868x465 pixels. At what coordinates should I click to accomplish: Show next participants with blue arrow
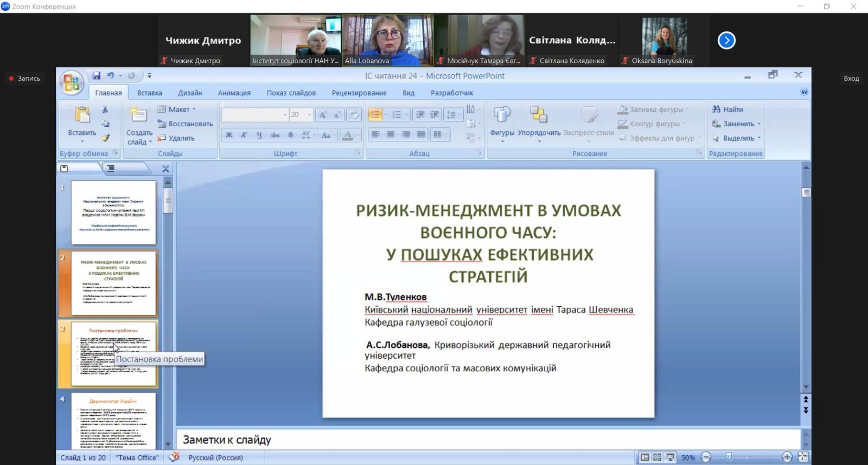726,40
